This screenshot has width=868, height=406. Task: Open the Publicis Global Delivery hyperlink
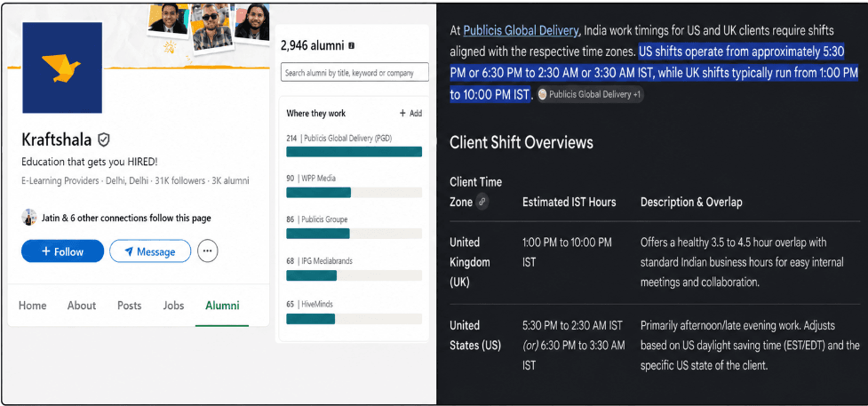521,30
